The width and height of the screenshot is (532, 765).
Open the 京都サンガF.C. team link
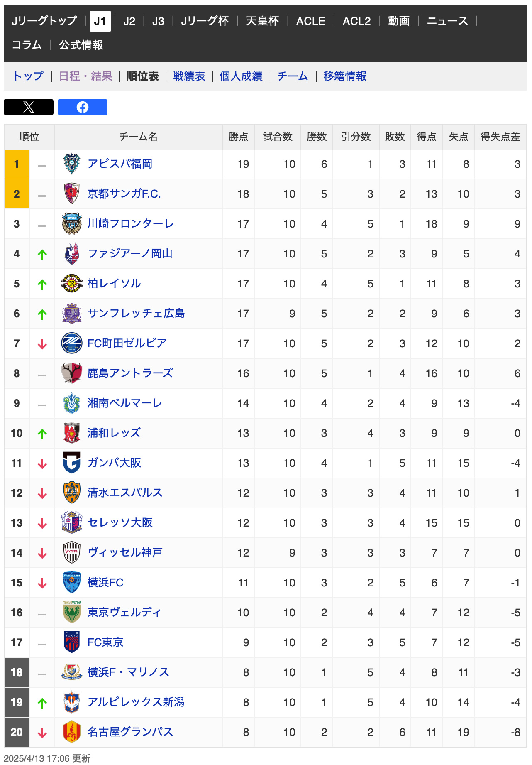point(124,194)
